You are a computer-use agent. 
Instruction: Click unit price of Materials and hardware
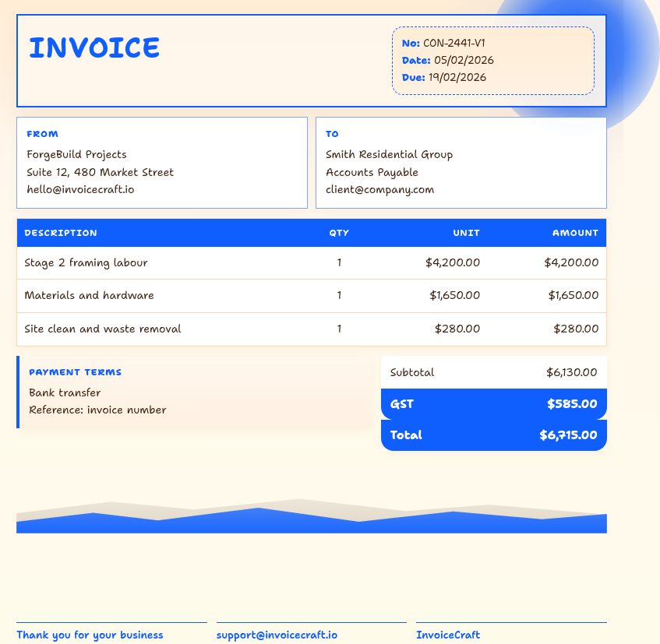tap(454, 296)
